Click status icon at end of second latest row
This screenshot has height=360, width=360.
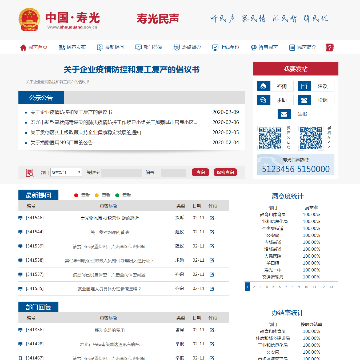point(212,232)
